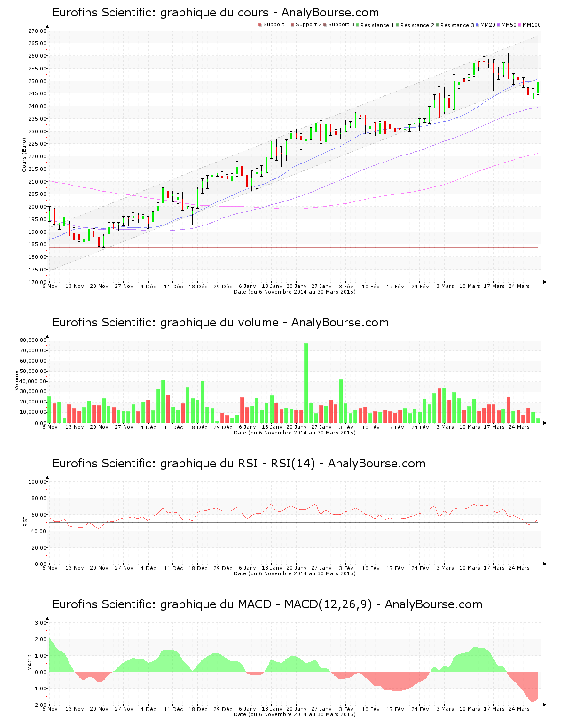Click the 270.00 price axis value
The width and height of the screenshot is (564, 728).
(37, 31)
